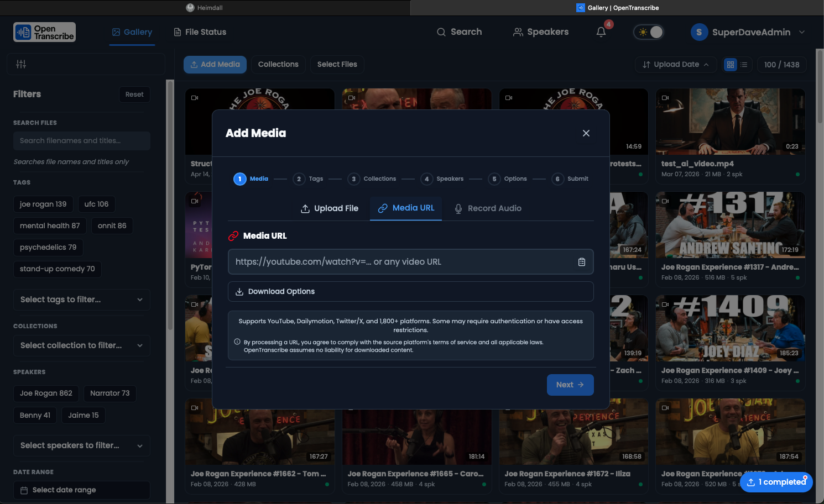Filter by tag ufc 106
The image size is (824, 504).
(x=96, y=204)
